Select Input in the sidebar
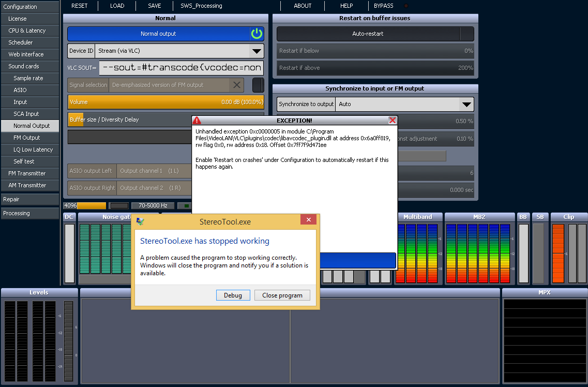Viewport: 588px width, 387px height. pos(29,102)
